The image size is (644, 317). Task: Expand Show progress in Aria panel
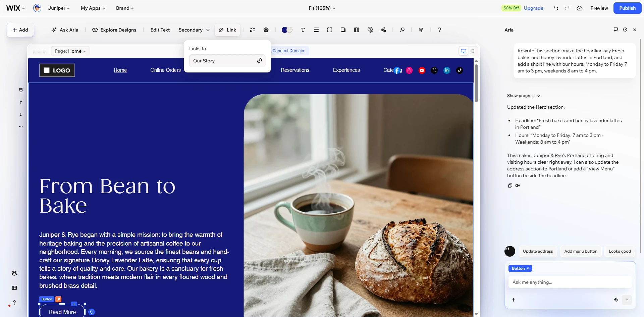click(x=523, y=96)
